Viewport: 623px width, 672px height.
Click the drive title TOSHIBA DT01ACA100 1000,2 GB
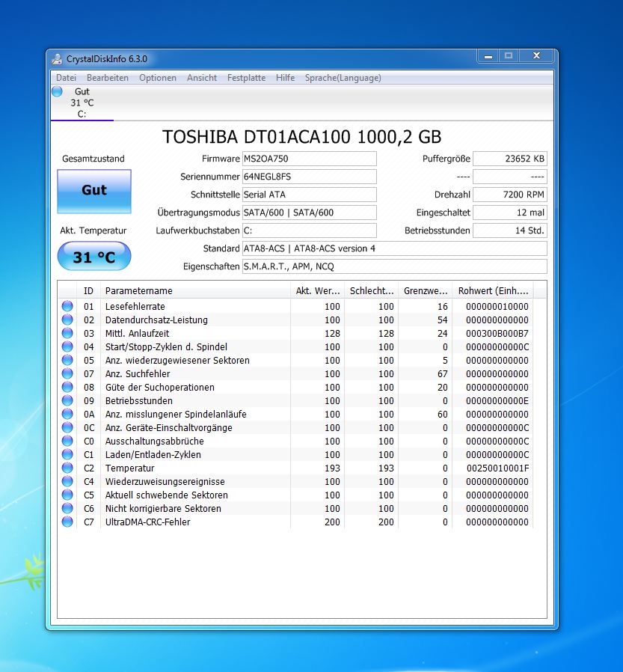tap(301, 137)
